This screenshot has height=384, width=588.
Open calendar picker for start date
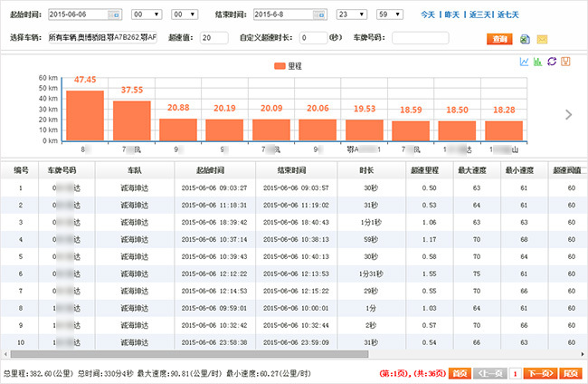114,14
